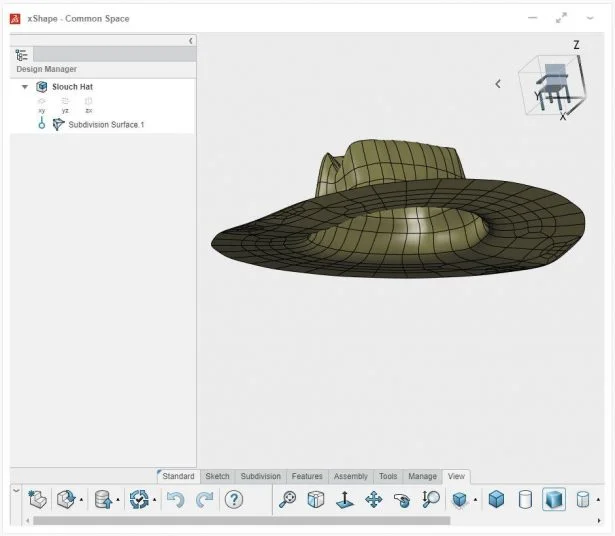
Task: Expand the view cube options arrow
Action: [498, 84]
